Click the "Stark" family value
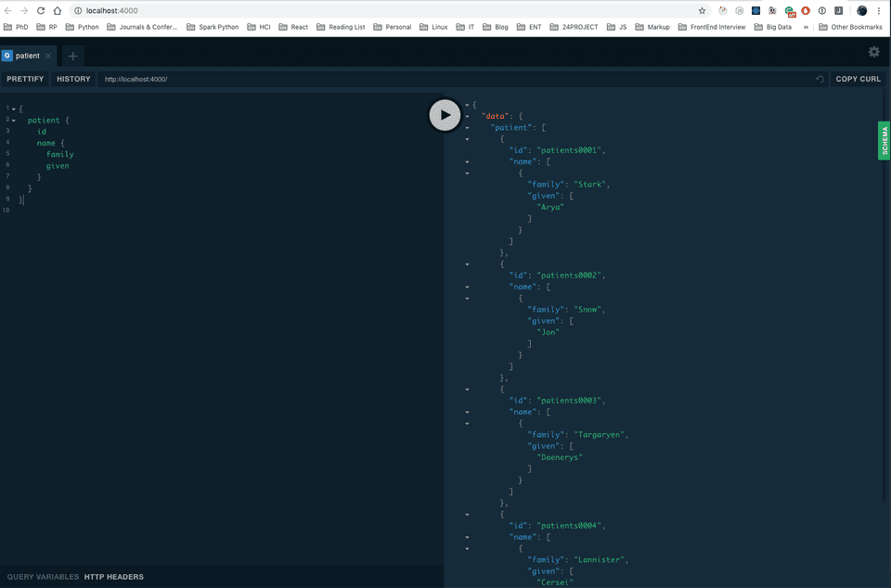891x588 pixels. pos(589,185)
